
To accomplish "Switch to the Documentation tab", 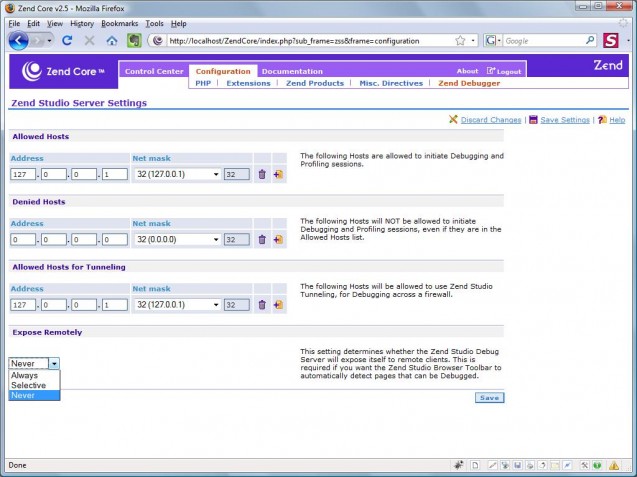I will coord(292,71).
